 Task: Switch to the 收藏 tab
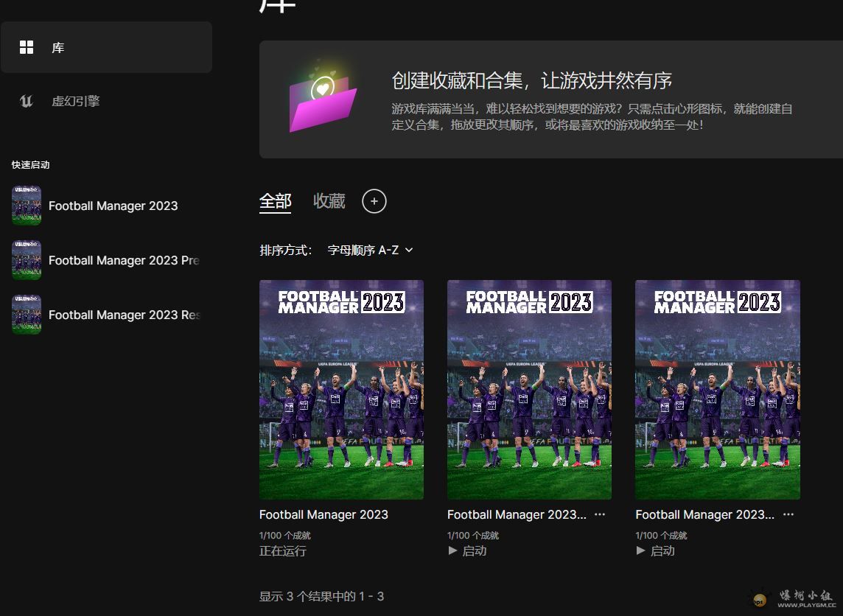point(329,201)
